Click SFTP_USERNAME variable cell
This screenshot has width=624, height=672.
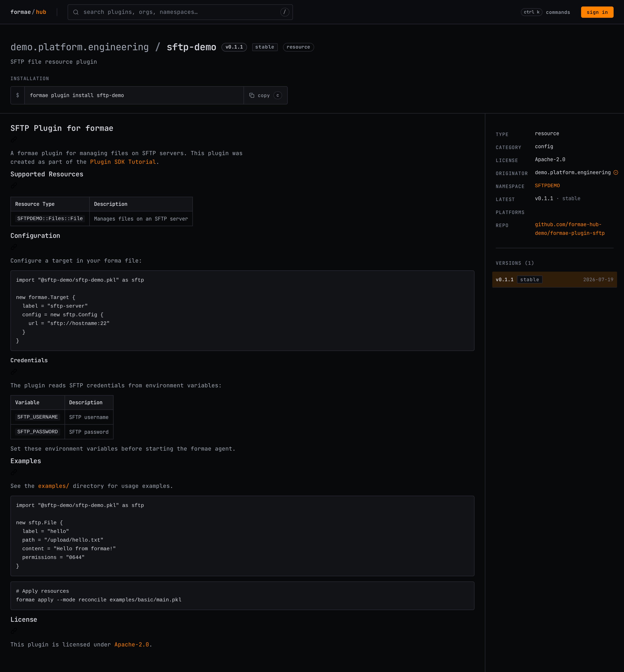click(37, 417)
